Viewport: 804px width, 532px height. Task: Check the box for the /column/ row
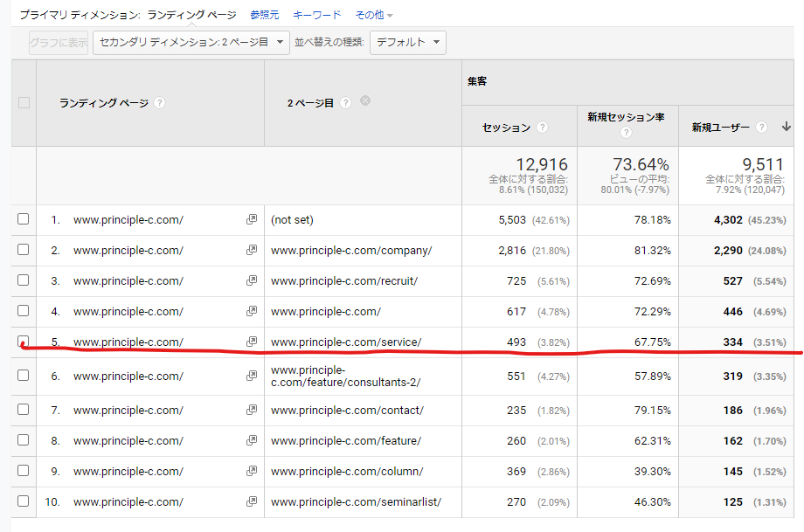click(x=23, y=471)
